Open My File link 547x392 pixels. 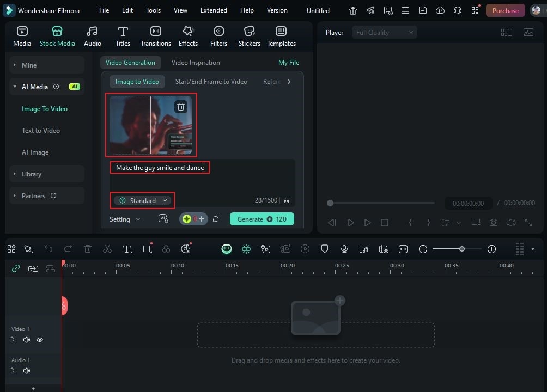289,63
